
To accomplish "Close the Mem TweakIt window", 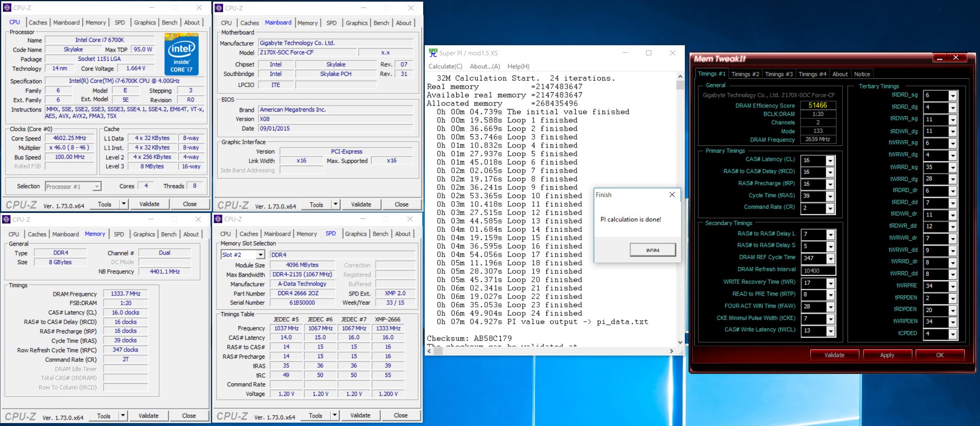I will point(956,58).
